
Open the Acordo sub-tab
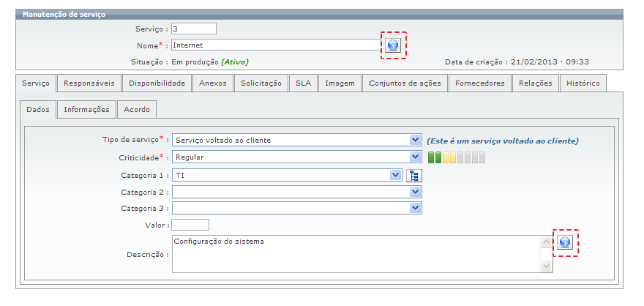pyautogui.click(x=137, y=110)
